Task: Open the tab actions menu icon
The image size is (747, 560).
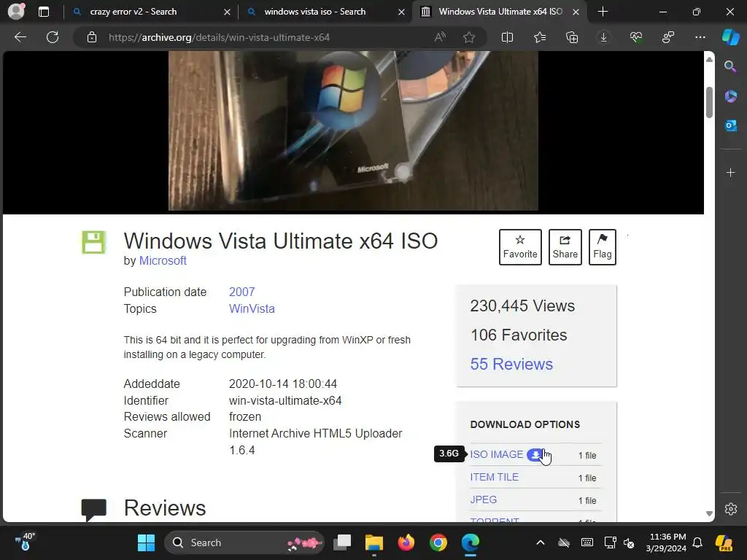Action: (x=44, y=12)
